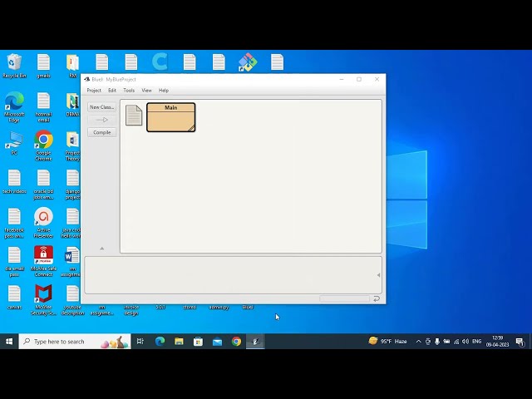Select the gmails desktop file

pyautogui.click(x=43, y=66)
